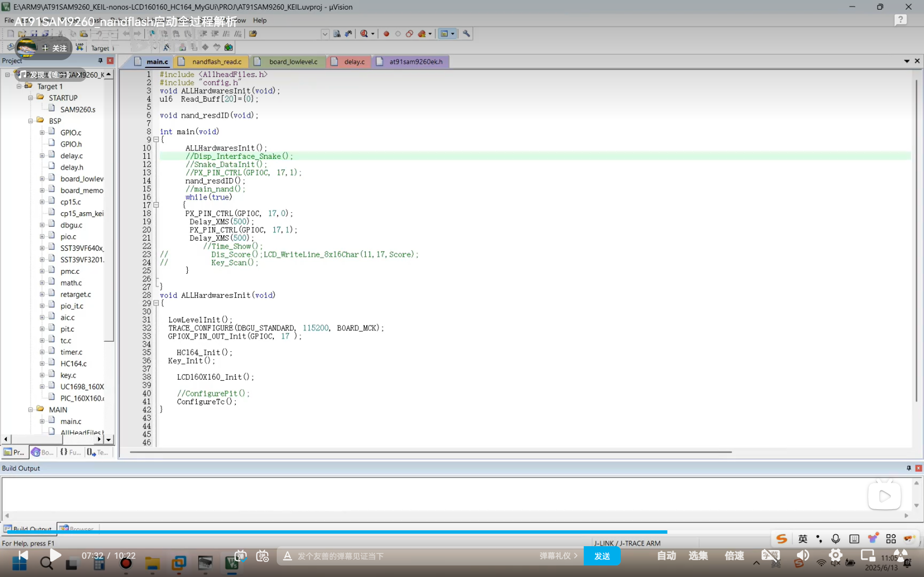Pin the Project panel
Viewport: 924px width, 577px height.
coord(100,61)
